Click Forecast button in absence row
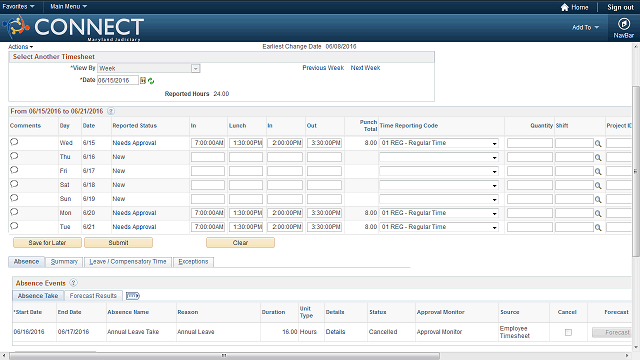This screenshot has width=640, height=360. point(611,333)
